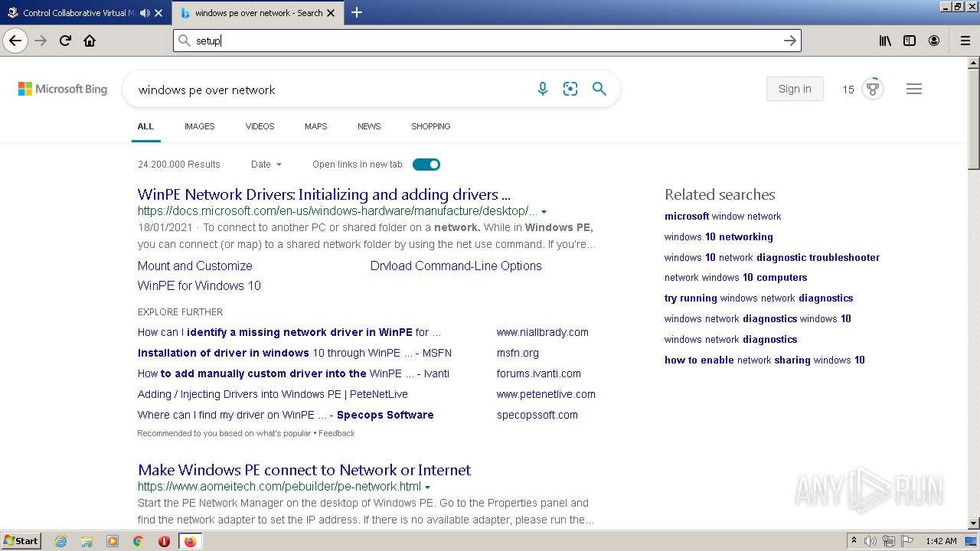The width and height of the screenshot is (980, 551).
Task: Open Make Windows PE connect to Network link
Action: click(304, 470)
